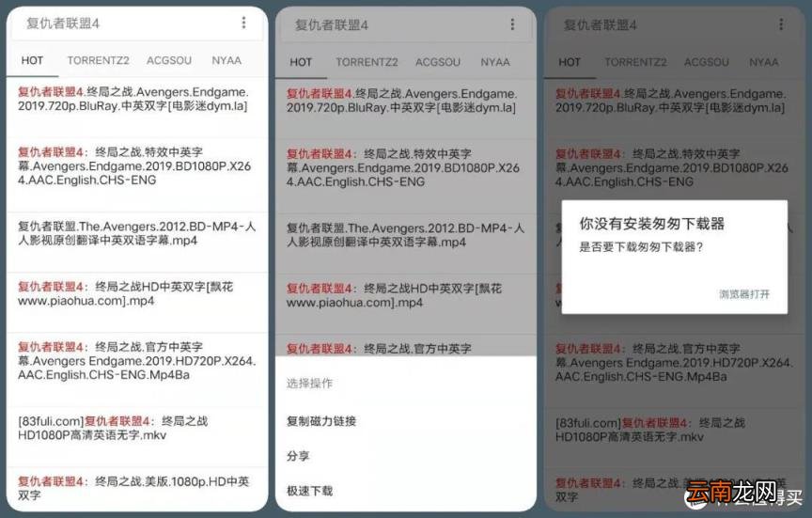Open the 美版.1080p.HD中英双字 result in left screen
The width and height of the screenshot is (812, 518).
click(x=137, y=489)
